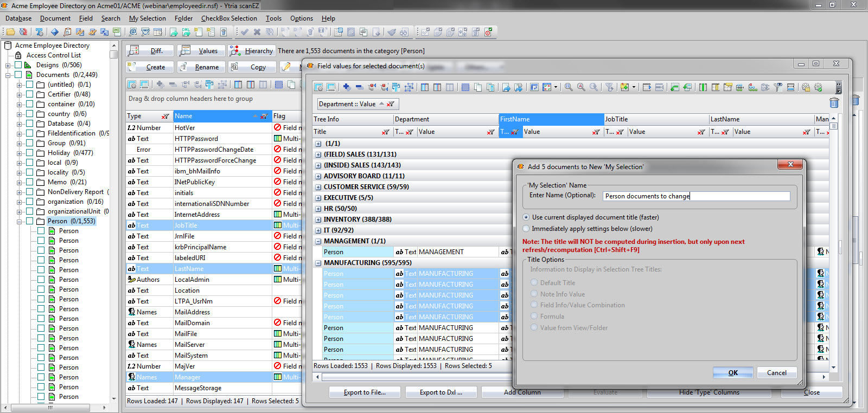Viewport: 868px width, 413px height.
Task: Select 'Immediately apply settings below' radio
Action: click(x=526, y=229)
